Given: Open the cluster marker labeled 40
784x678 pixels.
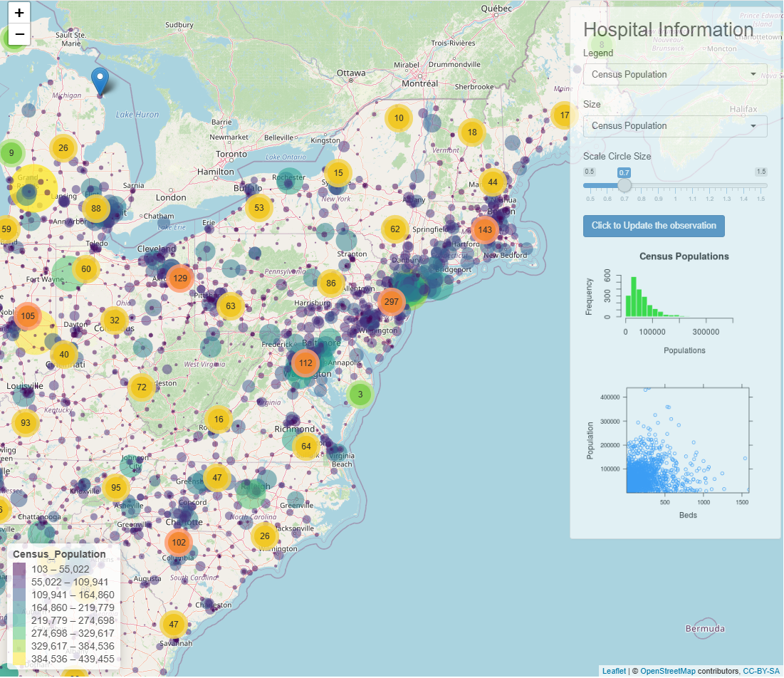Looking at the screenshot, I should tap(63, 354).
